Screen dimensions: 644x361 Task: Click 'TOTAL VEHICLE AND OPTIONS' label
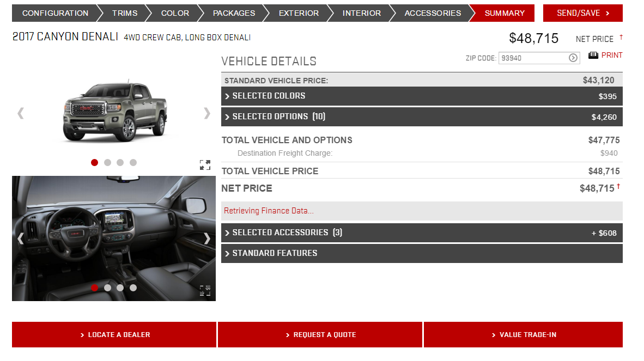tap(287, 140)
